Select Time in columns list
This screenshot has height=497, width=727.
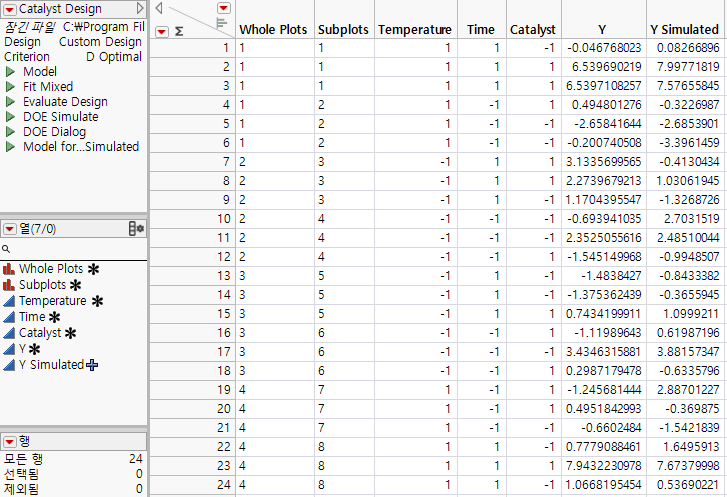point(32,317)
